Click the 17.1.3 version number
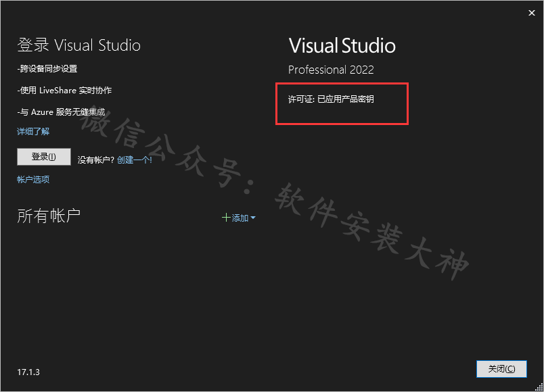This screenshot has width=544, height=392. [x=28, y=372]
